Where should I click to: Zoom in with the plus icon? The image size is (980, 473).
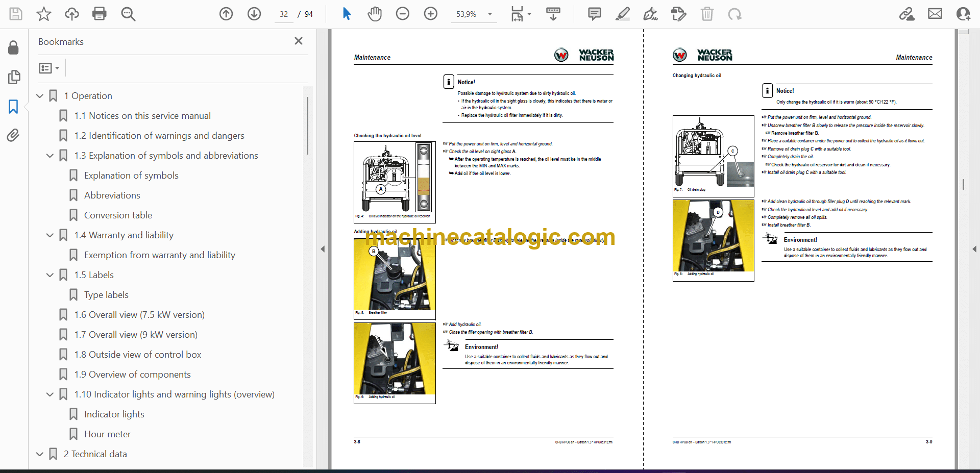tap(431, 14)
